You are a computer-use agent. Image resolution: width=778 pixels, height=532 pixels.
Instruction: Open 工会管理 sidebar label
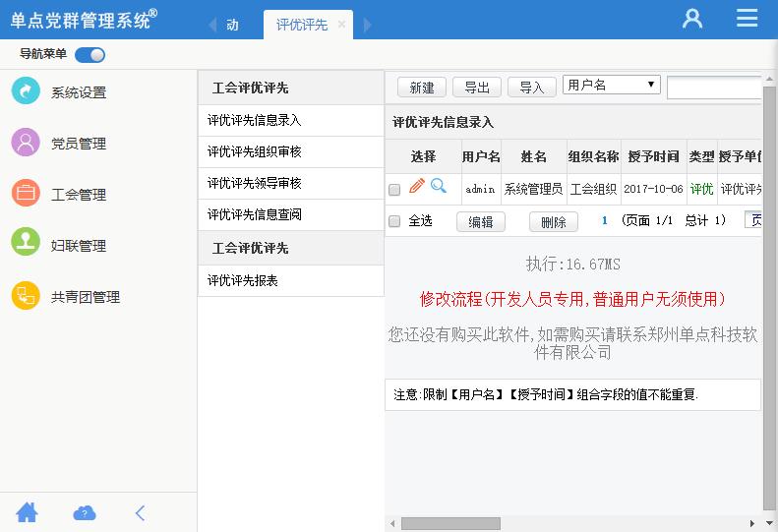coord(79,195)
